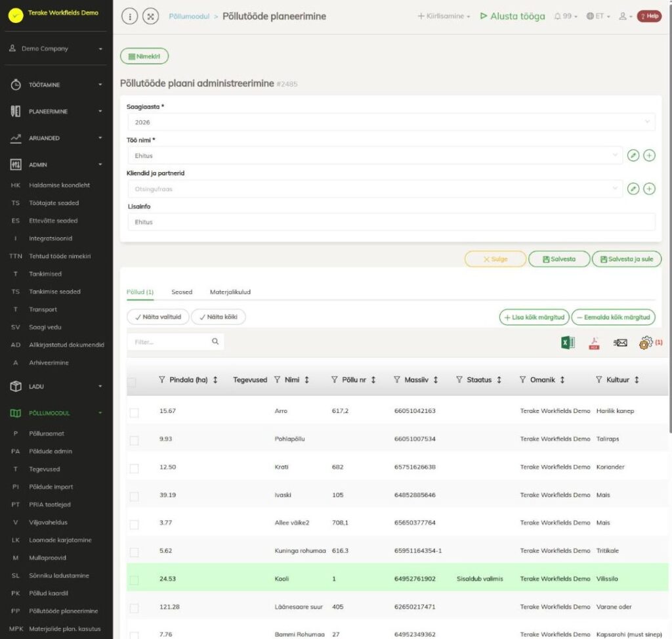Tick the checkbox for field Kooli
Image resolution: width=672 pixels, height=639 pixels.
coord(134,581)
